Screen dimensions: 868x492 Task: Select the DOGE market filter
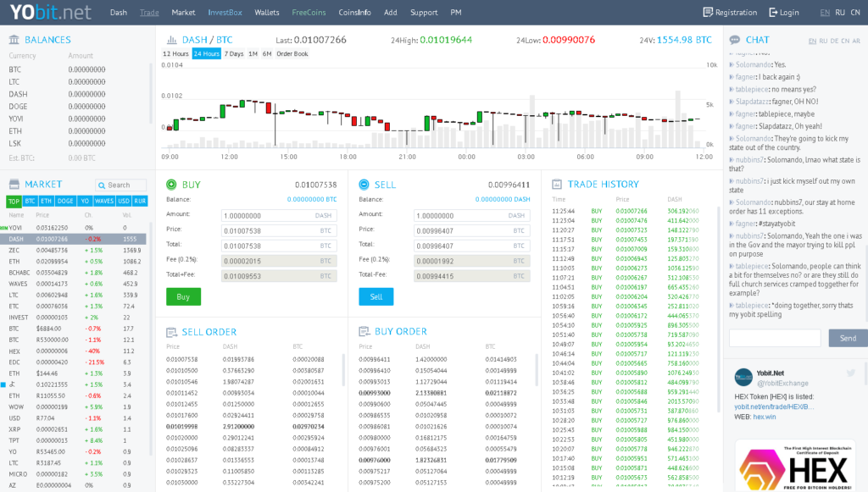pos(65,202)
